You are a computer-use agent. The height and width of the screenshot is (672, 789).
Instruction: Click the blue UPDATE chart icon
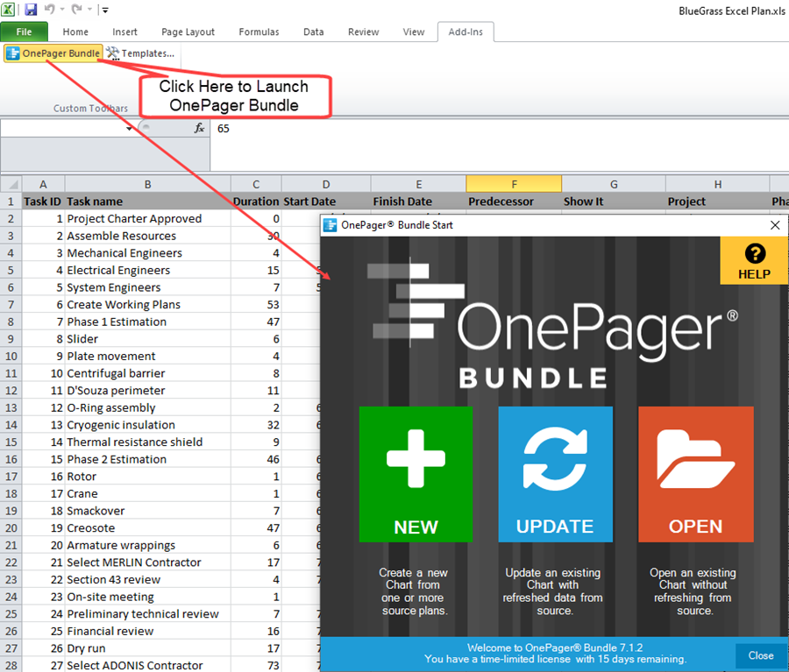555,474
